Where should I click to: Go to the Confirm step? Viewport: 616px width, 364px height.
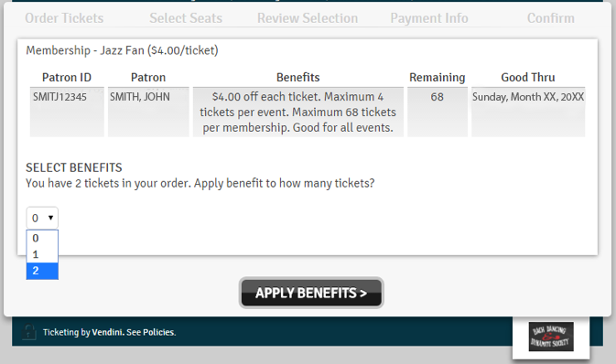point(551,18)
